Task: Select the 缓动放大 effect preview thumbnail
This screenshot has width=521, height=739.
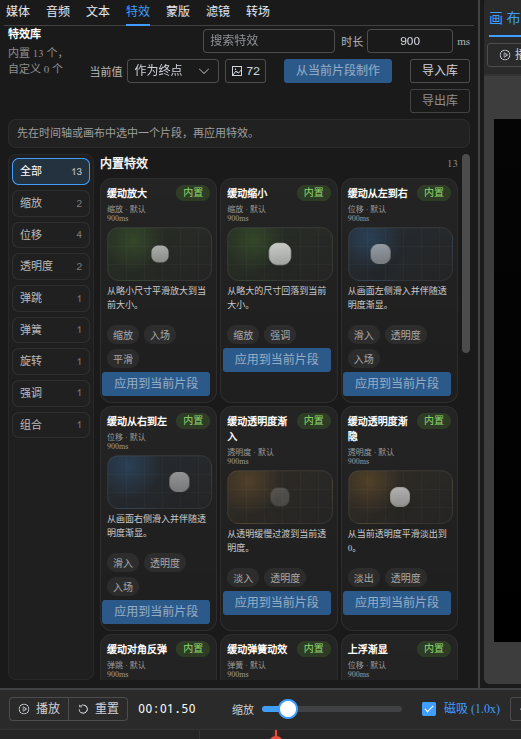Action: tap(159, 254)
